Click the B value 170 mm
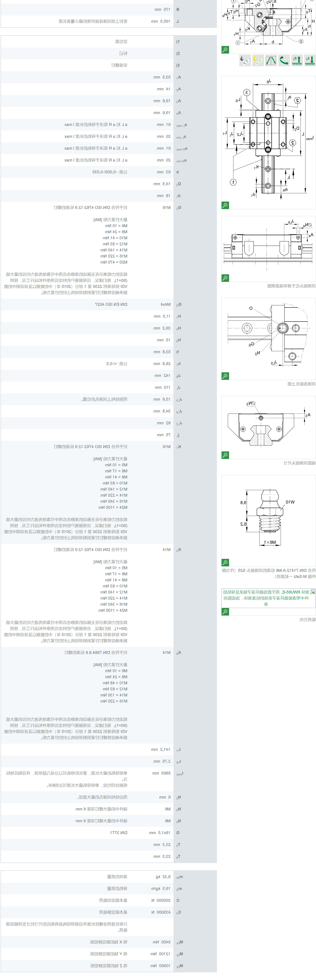Viewport: 316px width, 980px height. pyautogui.click(x=163, y=10)
